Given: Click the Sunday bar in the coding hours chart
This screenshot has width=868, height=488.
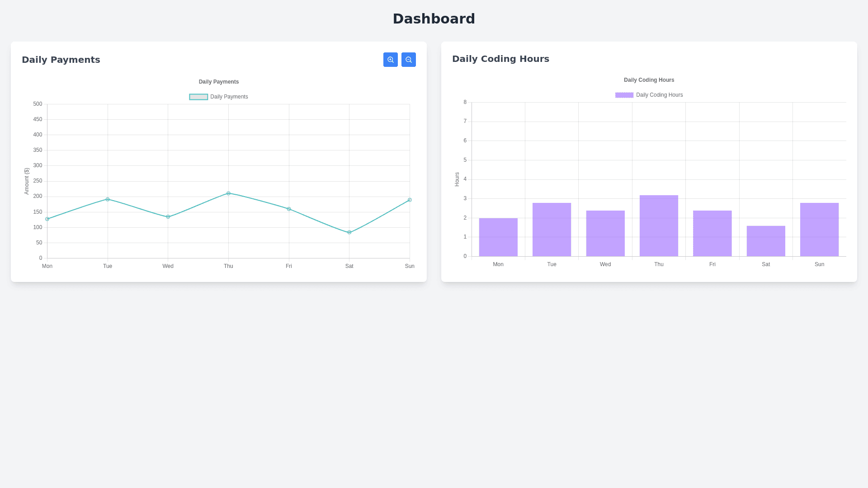Looking at the screenshot, I should [x=819, y=230].
